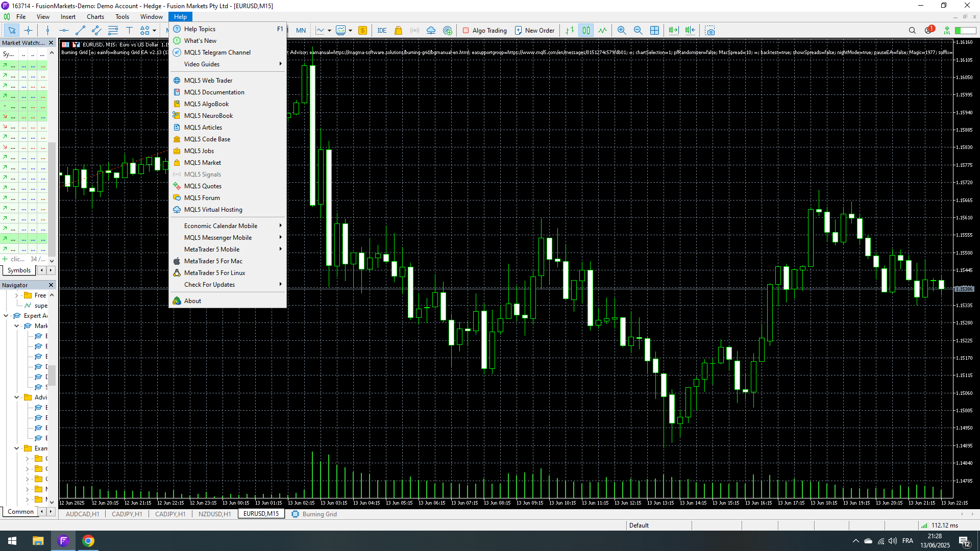Viewport: 980px width, 551px height.
Task: Select the cursor arrow tool
Action: (12, 31)
